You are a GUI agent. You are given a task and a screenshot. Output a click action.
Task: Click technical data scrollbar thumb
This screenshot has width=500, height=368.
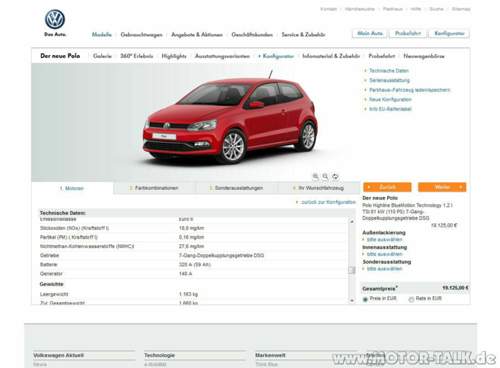[352, 270]
